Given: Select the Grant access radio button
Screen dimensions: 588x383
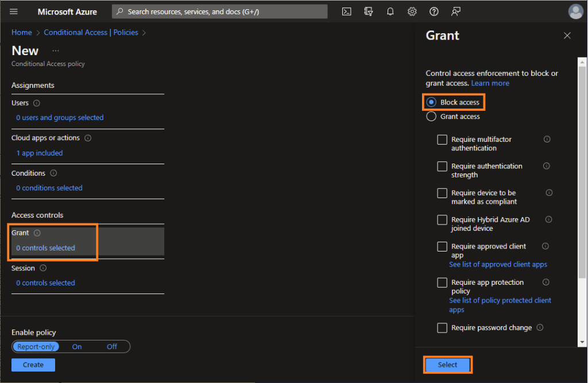Looking at the screenshot, I should 431,117.
